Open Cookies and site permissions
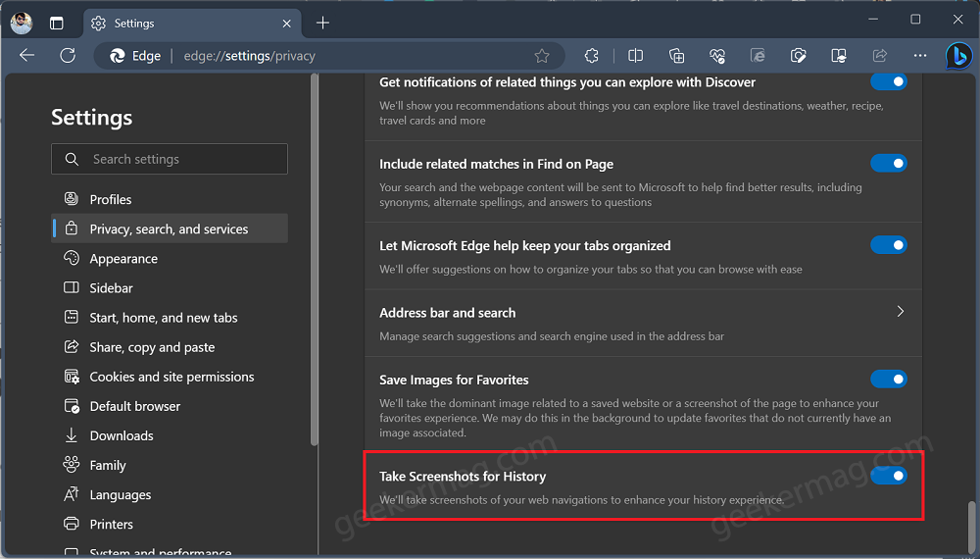The image size is (980, 559). (170, 377)
